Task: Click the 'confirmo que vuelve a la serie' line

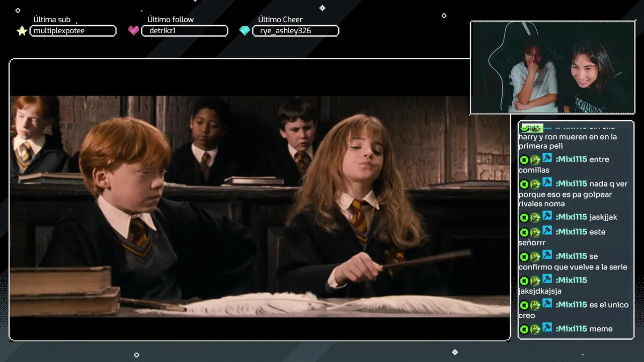Action: click(x=573, y=267)
